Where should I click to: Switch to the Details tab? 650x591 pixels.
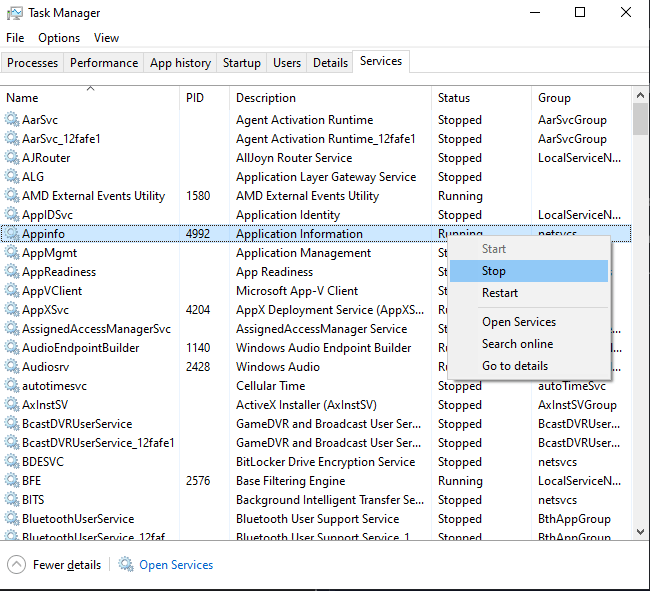coord(330,63)
